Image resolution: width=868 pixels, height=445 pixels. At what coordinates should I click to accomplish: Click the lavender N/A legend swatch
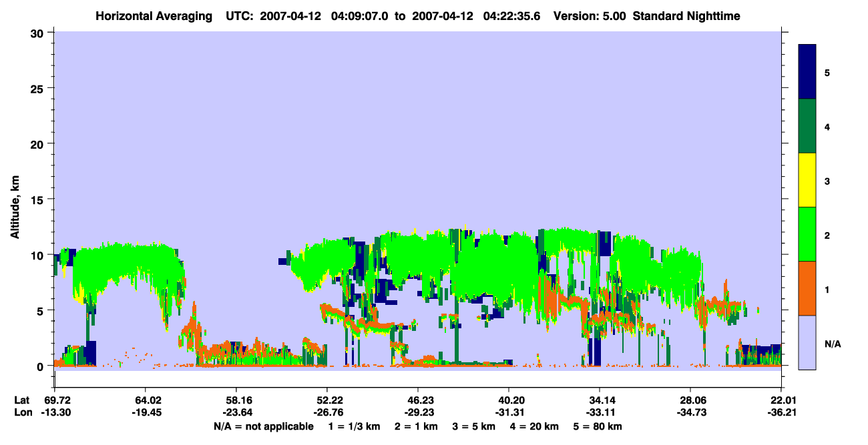click(807, 342)
